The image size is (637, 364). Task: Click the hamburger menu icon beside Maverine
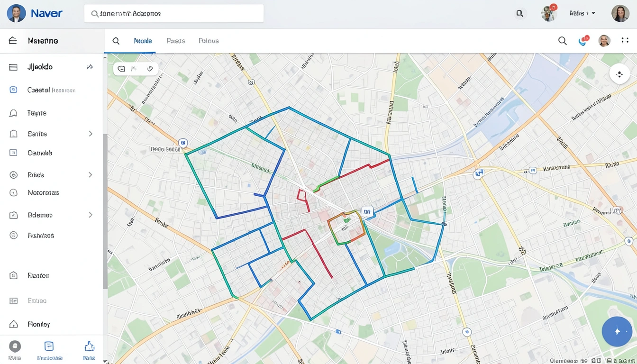[13, 41]
